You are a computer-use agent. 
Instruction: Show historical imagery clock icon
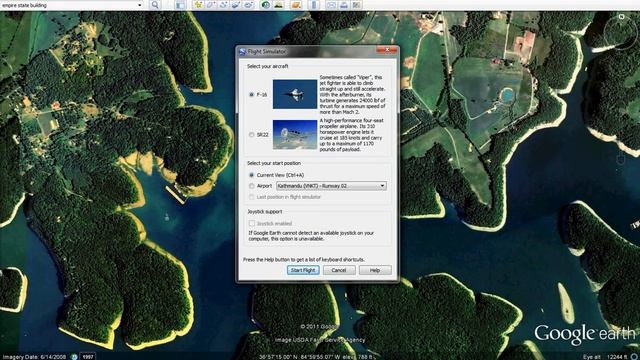[266, 5]
